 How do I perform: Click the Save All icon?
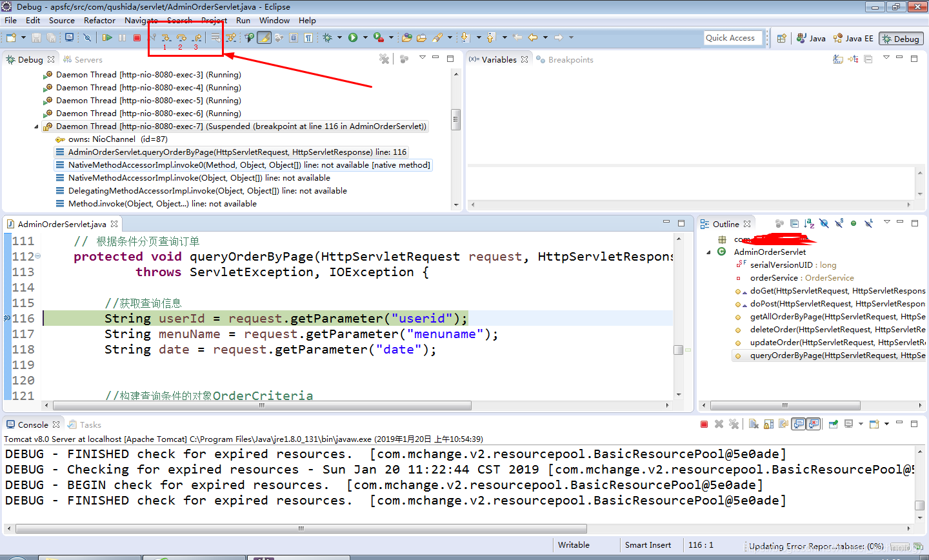pyautogui.click(x=51, y=37)
